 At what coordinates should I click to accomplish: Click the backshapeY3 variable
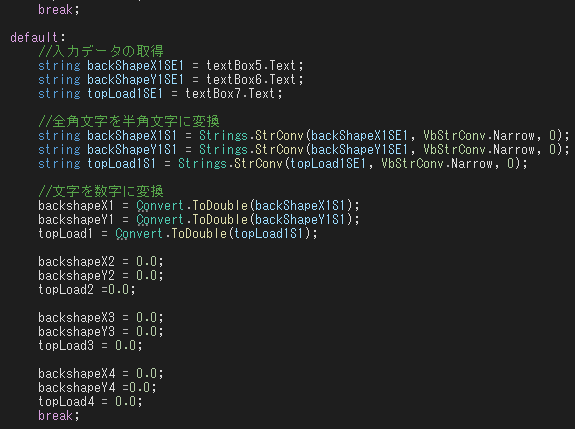pos(76,331)
